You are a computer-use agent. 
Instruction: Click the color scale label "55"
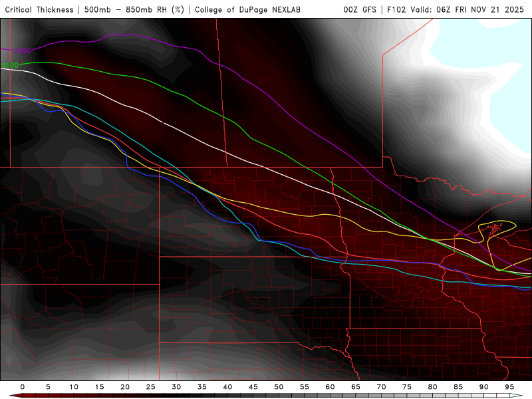pos(305,387)
